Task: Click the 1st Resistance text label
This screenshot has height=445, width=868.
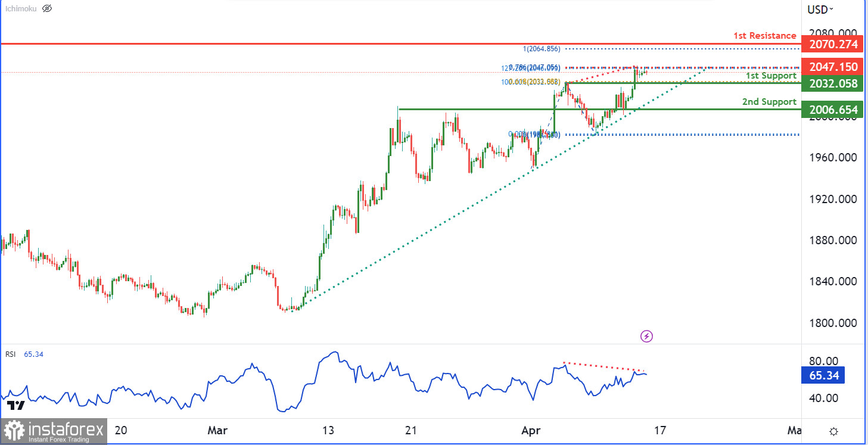Action: [764, 36]
